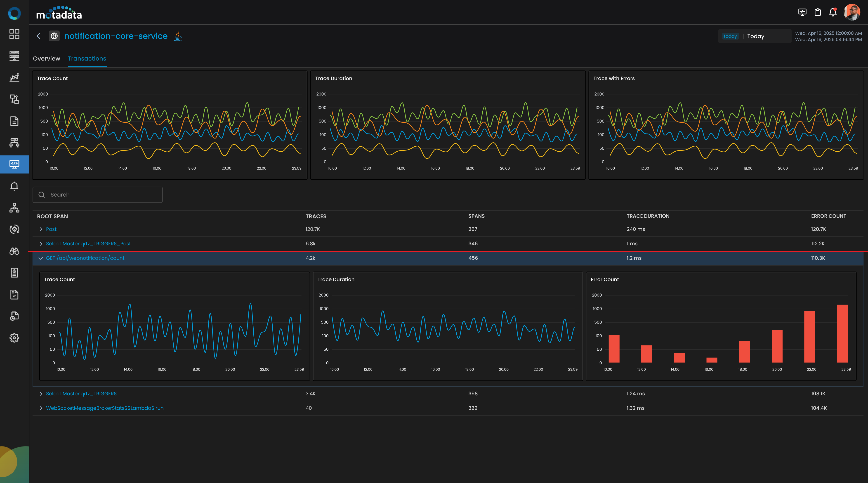Screen dimensions: 868x483
Task: Select the Transactions tab
Action: point(87,59)
